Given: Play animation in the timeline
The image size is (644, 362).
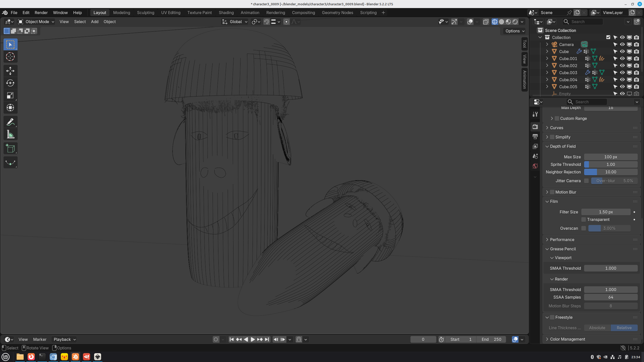Looking at the screenshot, I should click(x=253, y=339).
